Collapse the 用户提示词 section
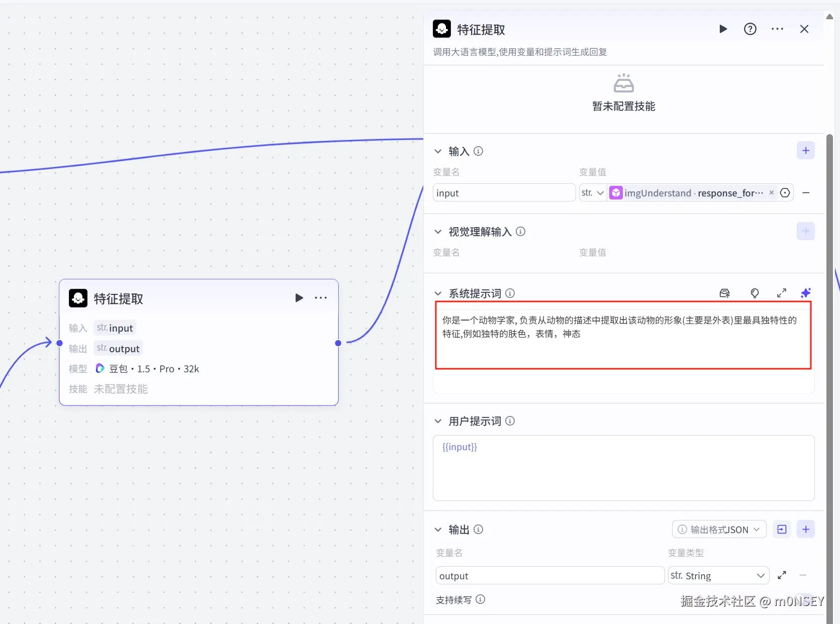 [438, 421]
